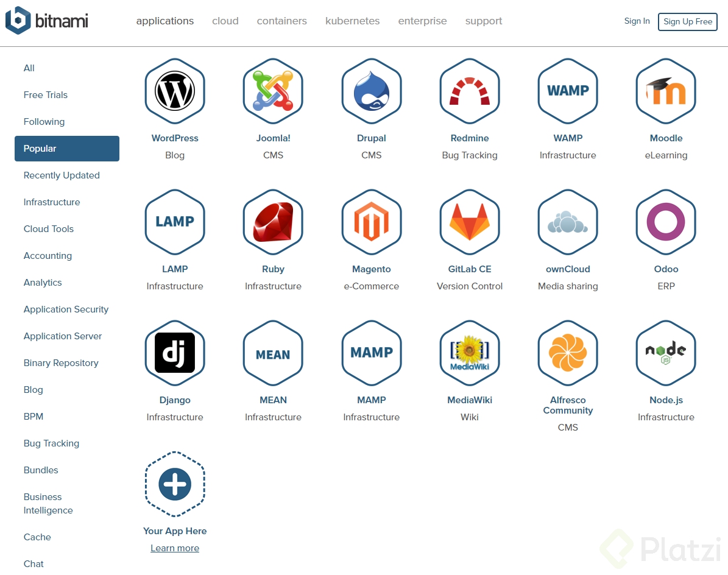This screenshot has height=575, width=728.
Task: Filter by Accounting category
Action: click(x=48, y=256)
